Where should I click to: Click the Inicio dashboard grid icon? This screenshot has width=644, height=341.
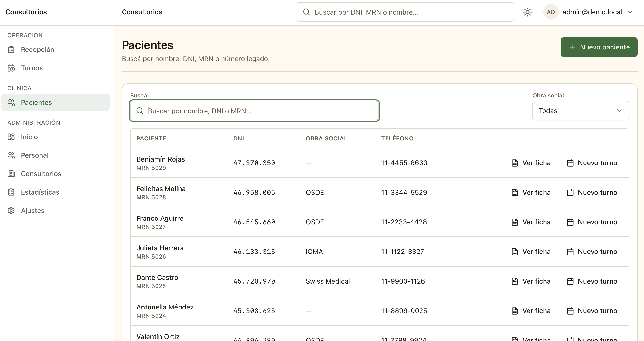[x=11, y=137]
